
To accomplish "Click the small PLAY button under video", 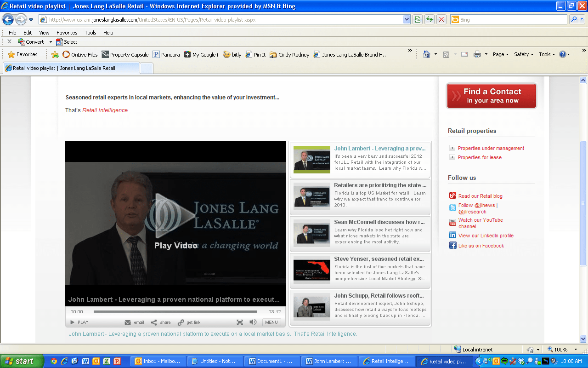I will [79, 322].
